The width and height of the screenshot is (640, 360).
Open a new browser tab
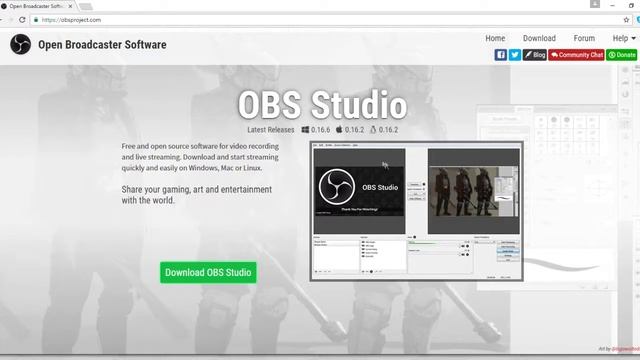tap(86, 7)
